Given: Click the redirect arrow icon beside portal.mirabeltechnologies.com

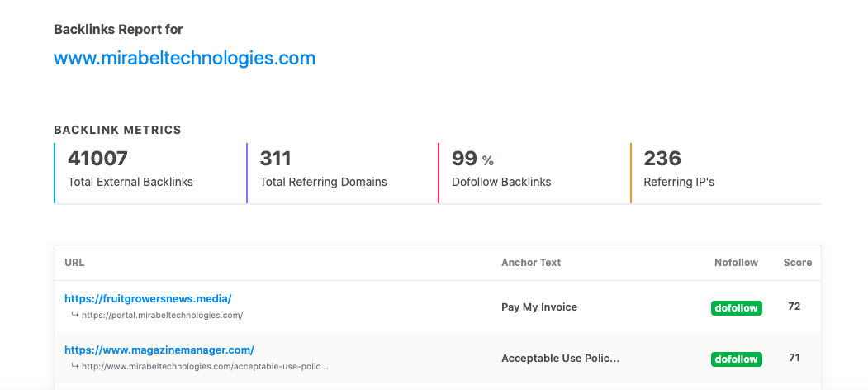Looking at the screenshot, I should click(x=74, y=315).
